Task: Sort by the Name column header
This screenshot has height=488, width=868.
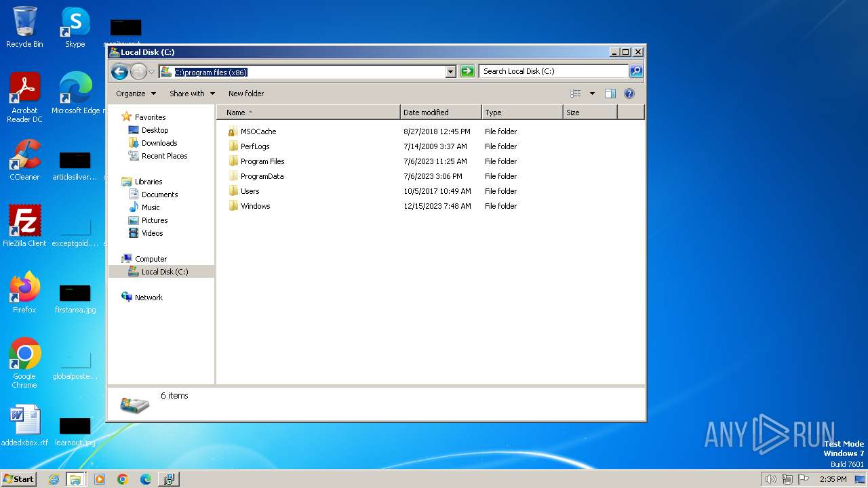Action: 309,113
